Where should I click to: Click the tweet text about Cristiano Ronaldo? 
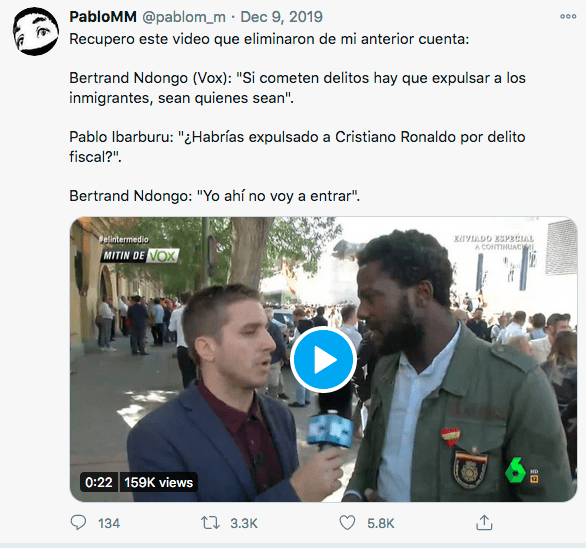click(297, 147)
